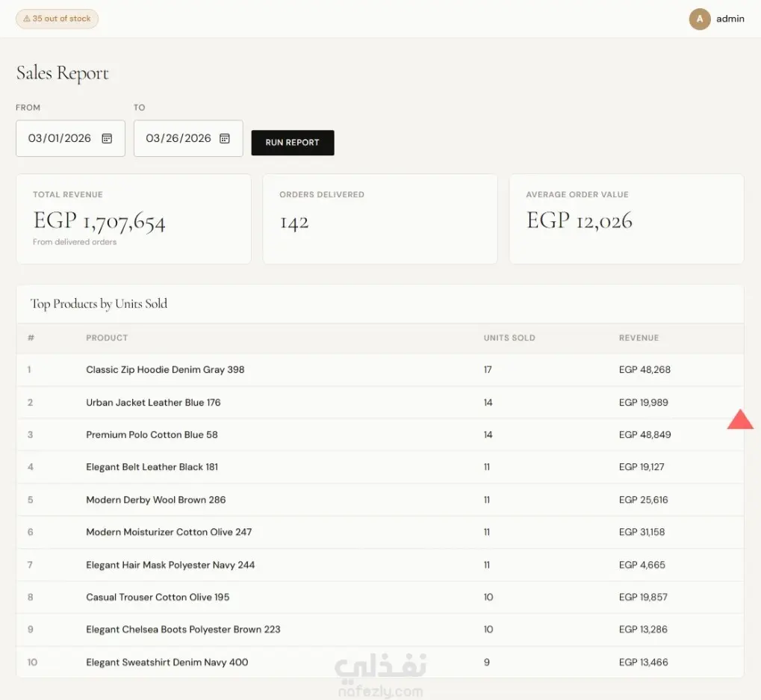Viewport: 761px width, 700px height.
Task: Select Premium Polo Cotton Blue 58
Action: 152,435
